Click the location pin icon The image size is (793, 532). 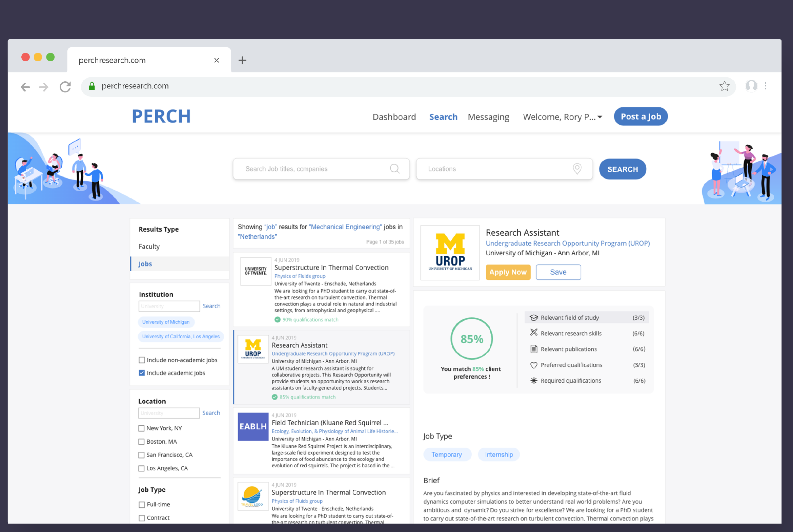[x=577, y=169]
